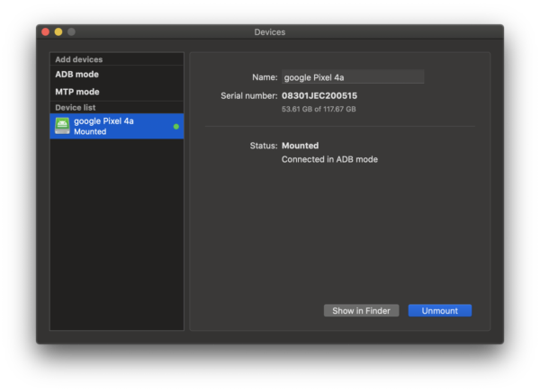
Task: Click the Device list section header
Action: point(76,108)
